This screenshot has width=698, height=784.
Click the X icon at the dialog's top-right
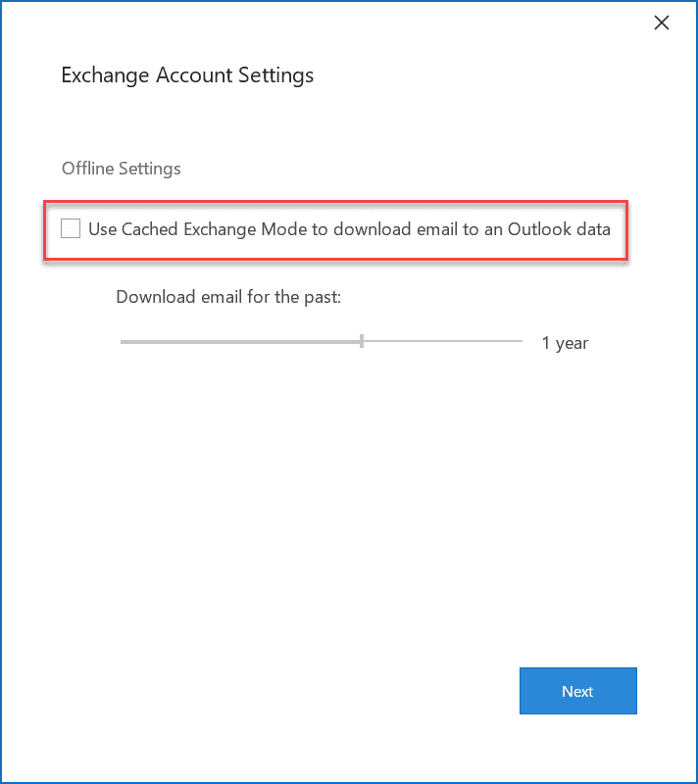pyautogui.click(x=662, y=23)
